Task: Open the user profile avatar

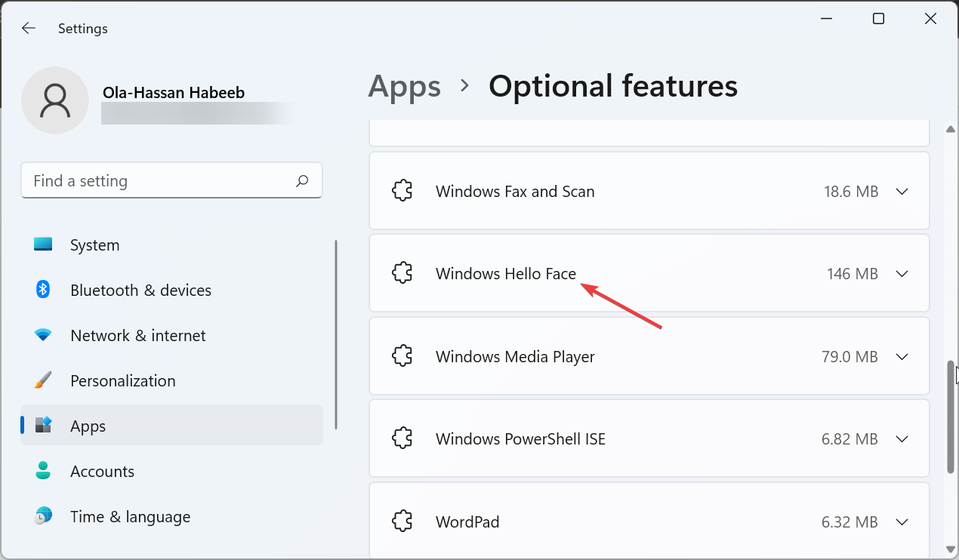Action: point(55,101)
